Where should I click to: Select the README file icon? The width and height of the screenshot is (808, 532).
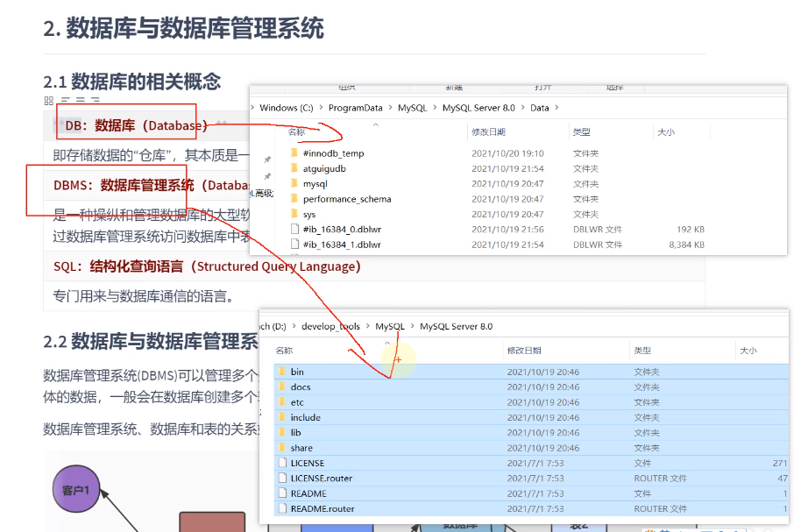282,493
